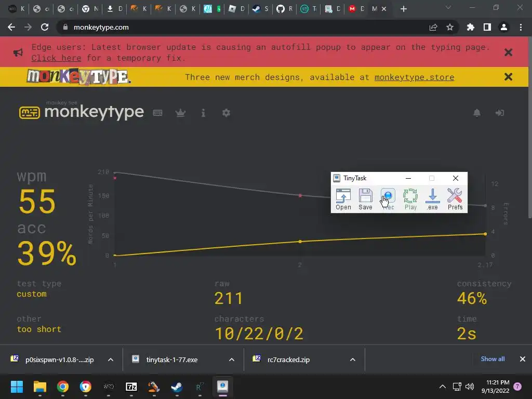This screenshot has width=532, height=399.
Task: Open the clock showing 11:21 PM
Action: click(x=495, y=387)
